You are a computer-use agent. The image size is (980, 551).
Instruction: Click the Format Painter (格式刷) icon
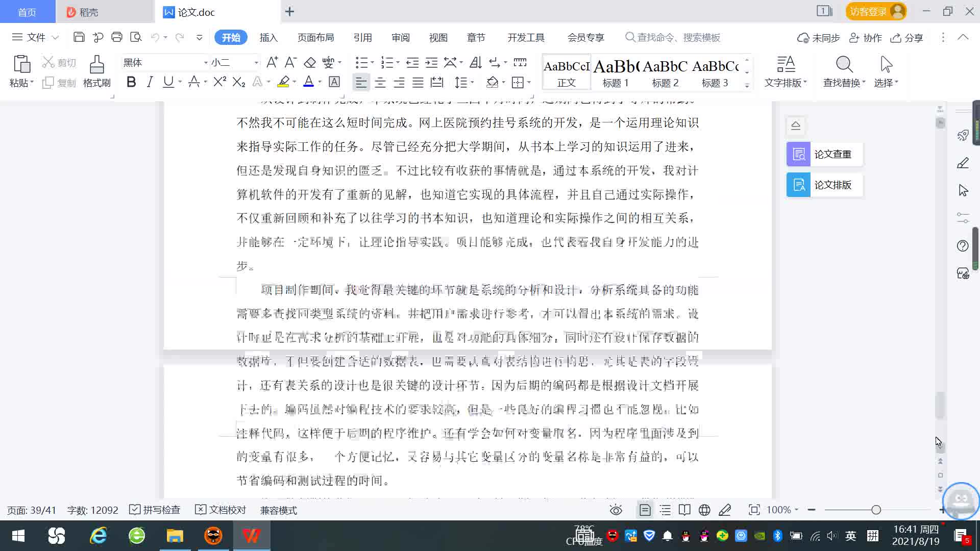coord(96,65)
